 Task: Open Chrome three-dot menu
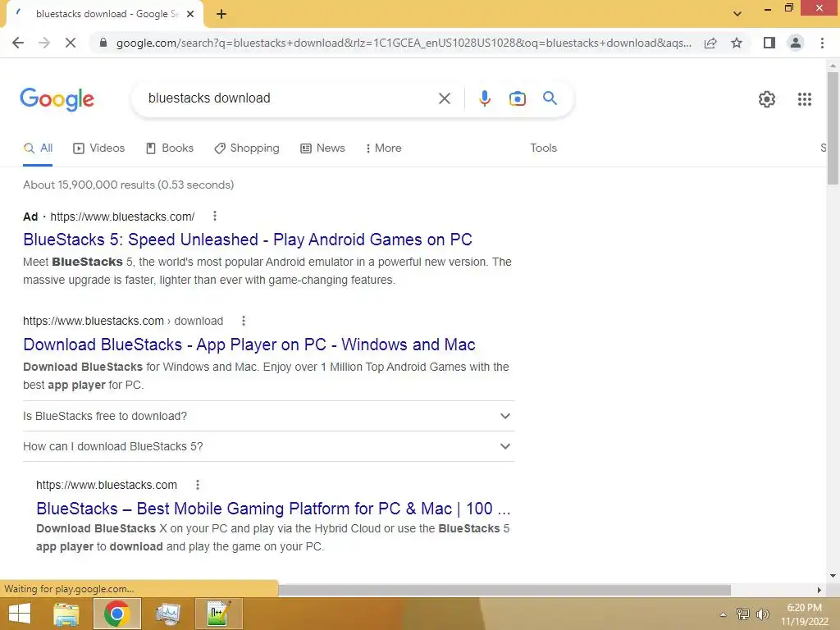[822, 43]
